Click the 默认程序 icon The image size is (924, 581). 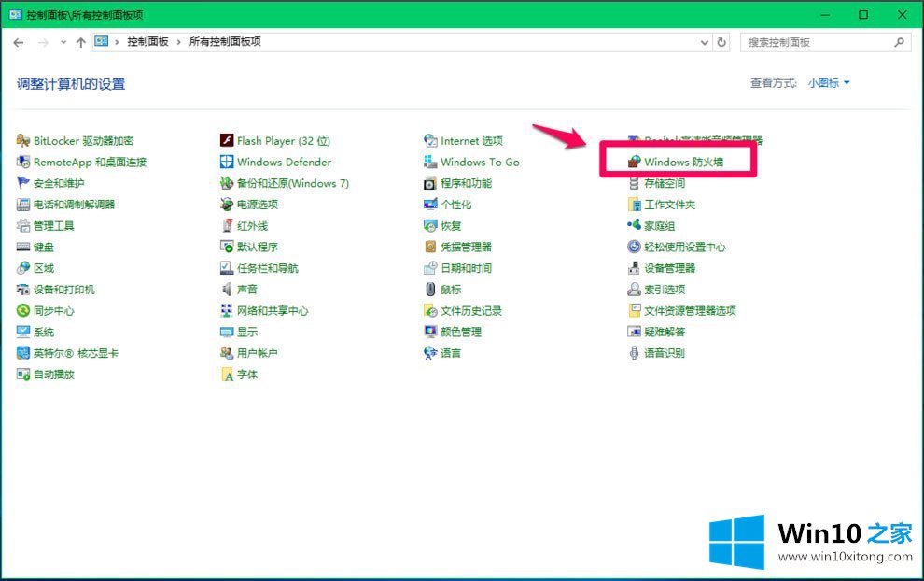(x=227, y=247)
